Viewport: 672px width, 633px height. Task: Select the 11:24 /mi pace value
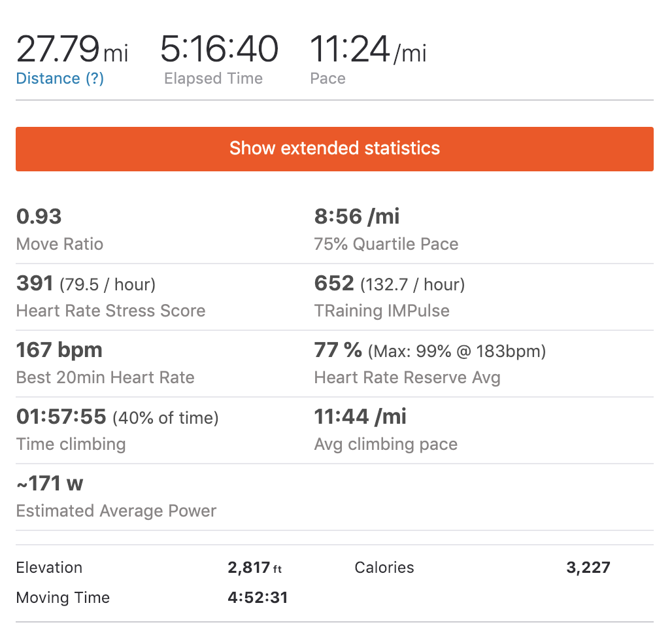click(367, 50)
